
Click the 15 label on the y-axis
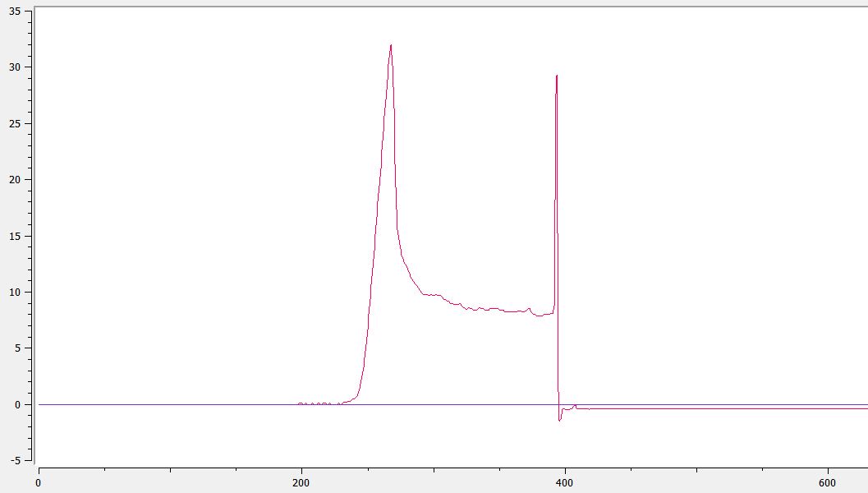[x=16, y=236]
